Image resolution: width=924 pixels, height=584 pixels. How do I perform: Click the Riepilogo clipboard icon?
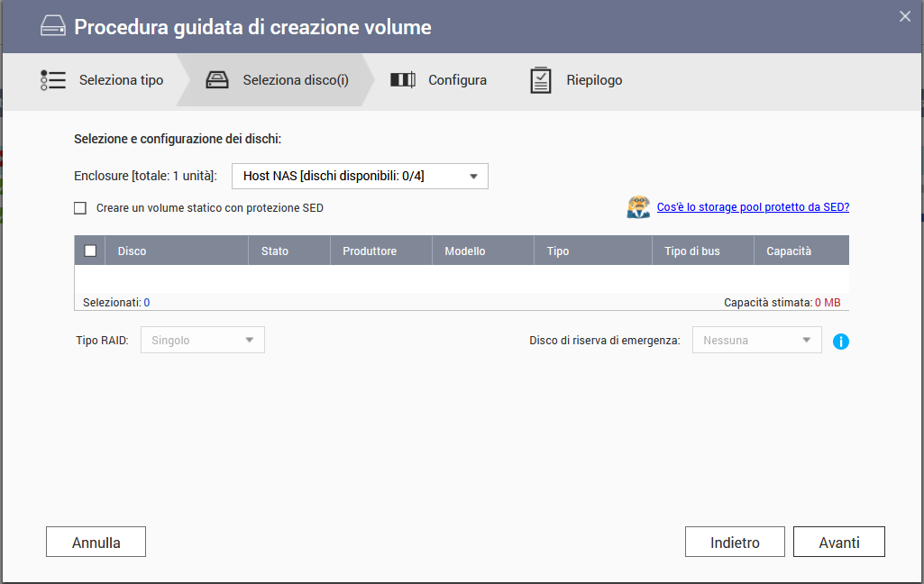[541, 80]
